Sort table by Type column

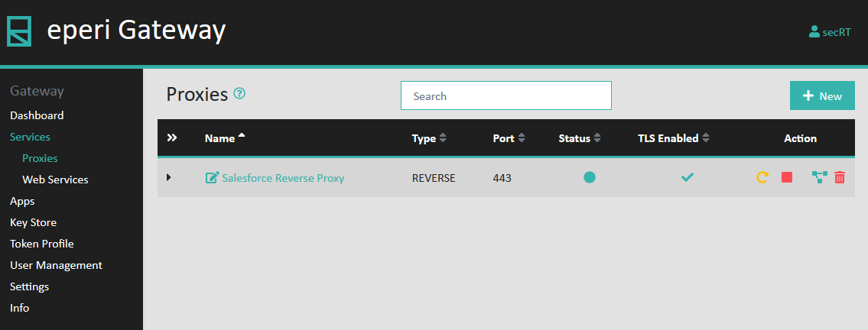coord(429,138)
